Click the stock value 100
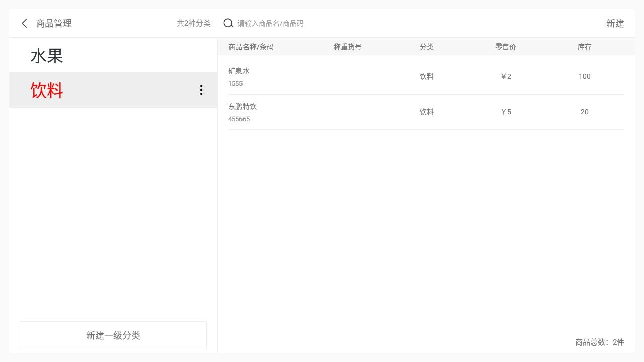This screenshot has height=362, width=644. (x=585, y=76)
